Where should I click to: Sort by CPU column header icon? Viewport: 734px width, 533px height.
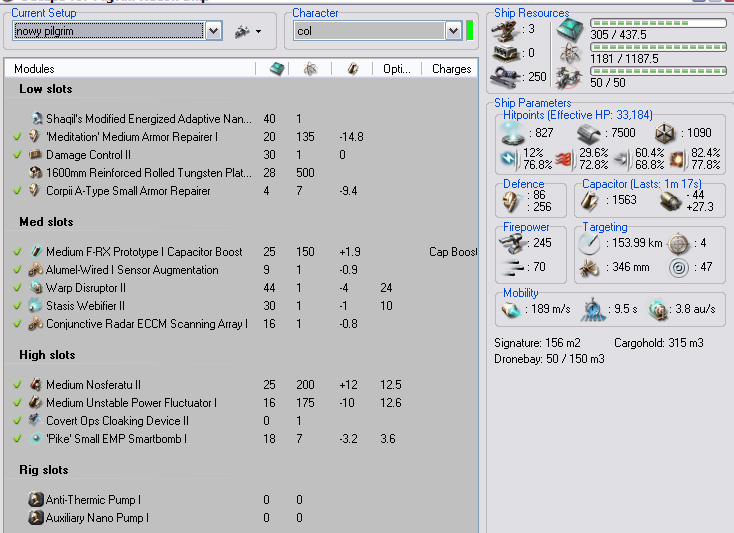tap(277, 69)
